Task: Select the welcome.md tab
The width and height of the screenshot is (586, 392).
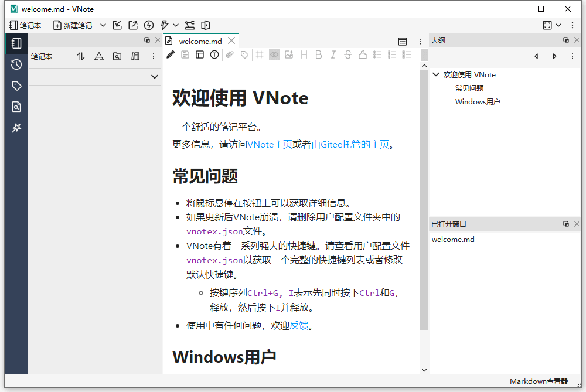Action: (200, 41)
